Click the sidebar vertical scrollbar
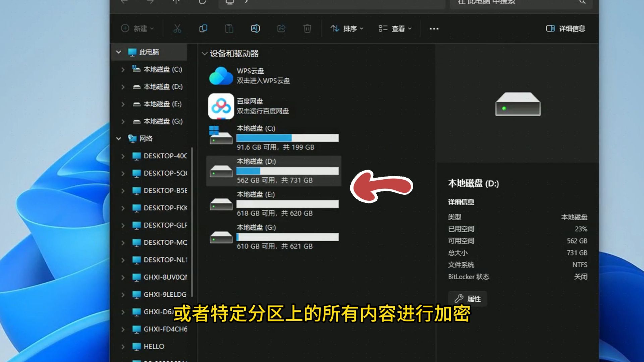The height and width of the screenshot is (362, 644). pyautogui.click(x=192, y=222)
